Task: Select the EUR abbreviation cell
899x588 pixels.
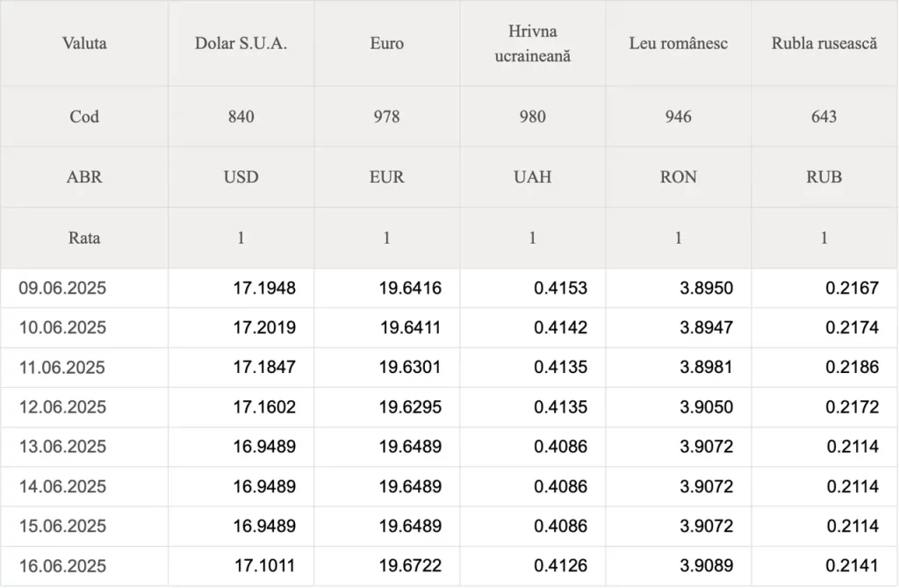Action: pyautogui.click(x=387, y=177)
